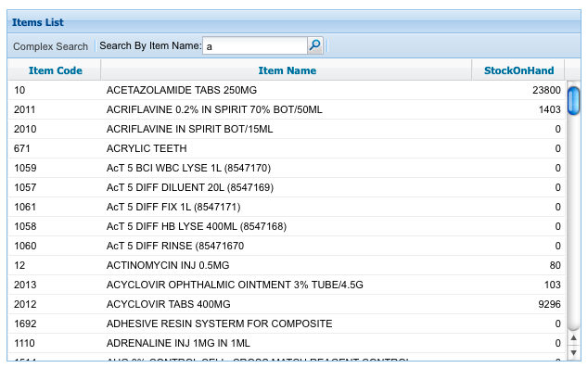Click the scrollbar thumb in items list
Image resolution: width=588 pixels, height=368 pixels.
(573, 100)
